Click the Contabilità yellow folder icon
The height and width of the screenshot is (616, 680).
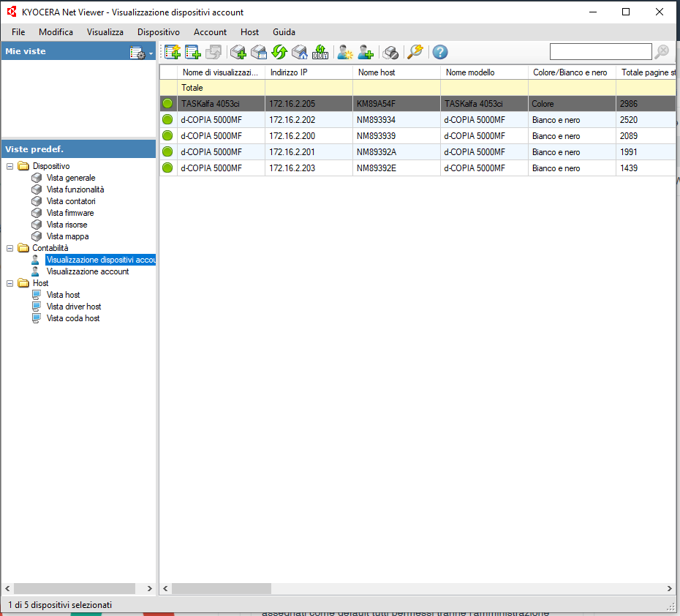[23, 248]
